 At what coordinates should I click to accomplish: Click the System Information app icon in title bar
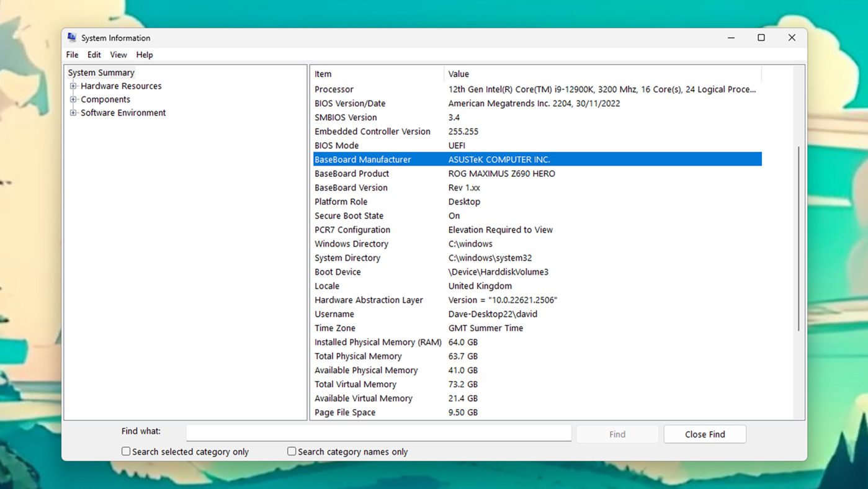pos(72,38)
